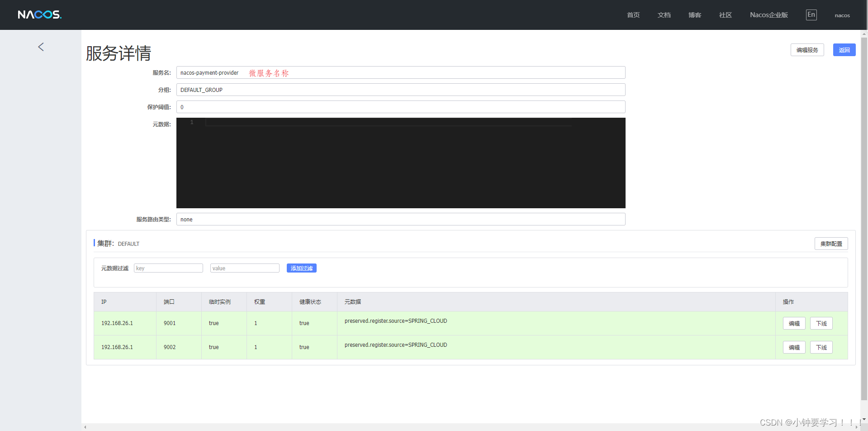Image resolution: width=868 pixels, height=431 pixels.
Task: Click the 服务详情 page heading
Action: pyautogui.click(x=119, y=53)
